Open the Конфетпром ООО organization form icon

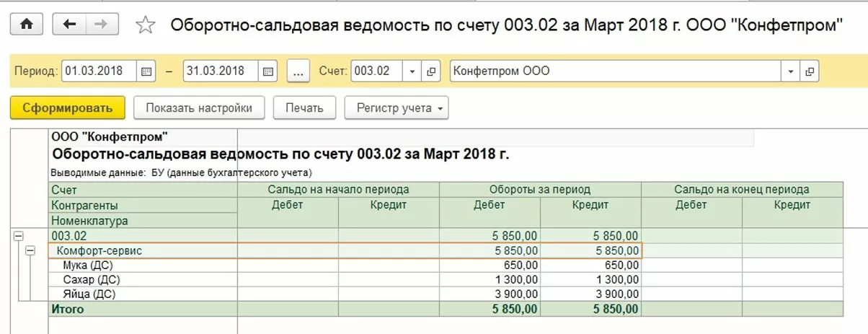(810, 71)
